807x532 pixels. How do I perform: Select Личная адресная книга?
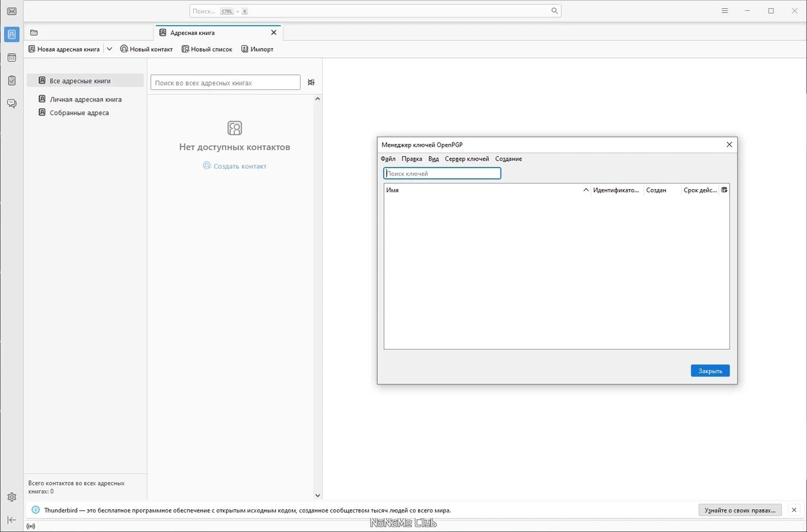[85, 100]
